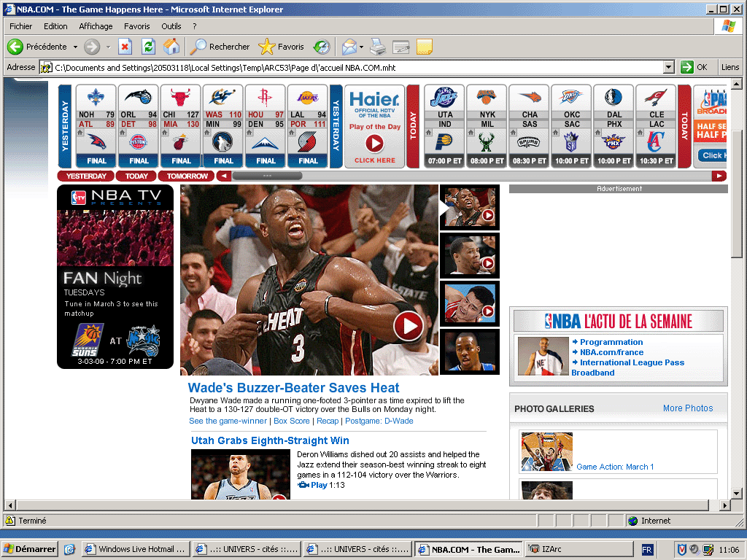Image resolution: width=747 pixels, height=560 pixels.
Task: Open the UTA vs IND game card
Action: tap(444, 126)
